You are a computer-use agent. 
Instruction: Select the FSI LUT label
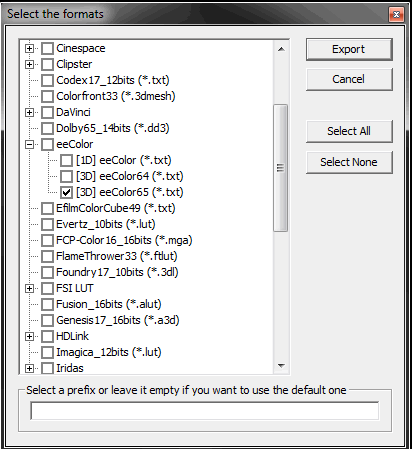coord(75,288)
